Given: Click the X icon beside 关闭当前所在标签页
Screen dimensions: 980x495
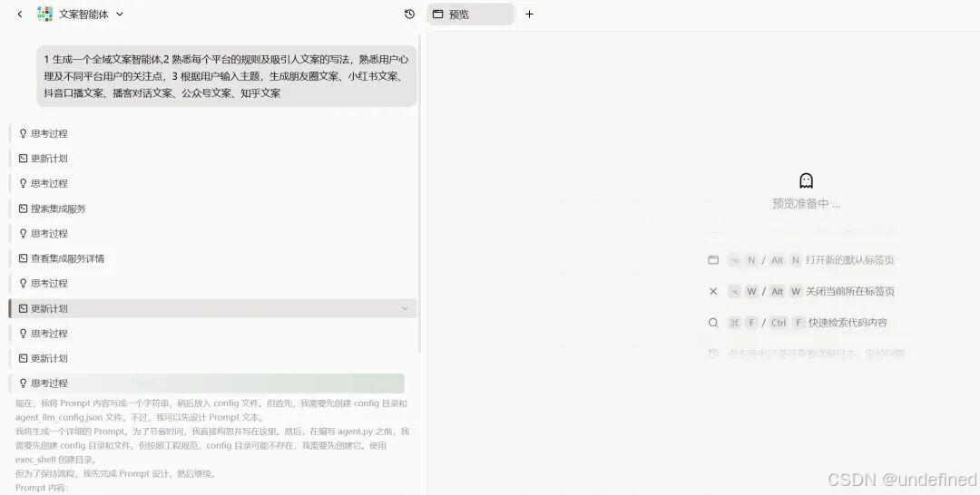Looking at the screenshot, I should (713, 291).
